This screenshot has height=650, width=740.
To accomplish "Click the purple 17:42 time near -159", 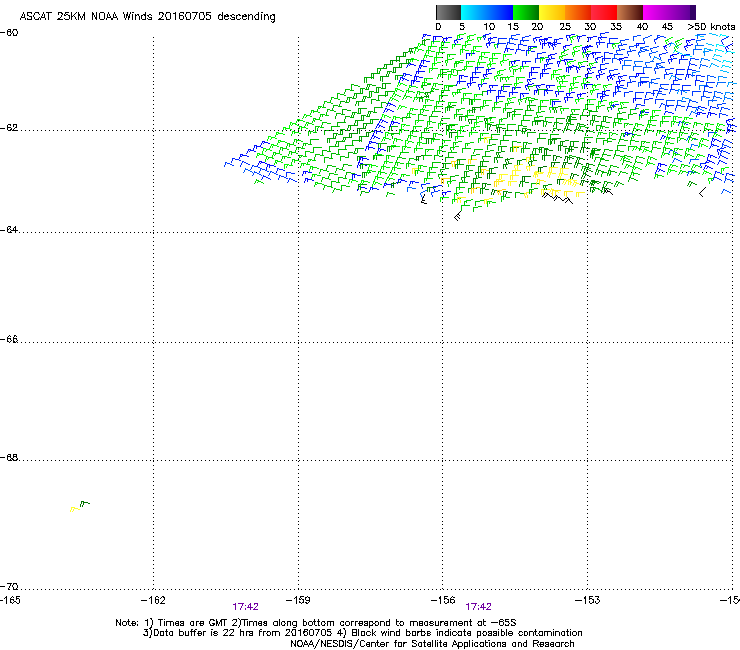I will coord(245,607).
